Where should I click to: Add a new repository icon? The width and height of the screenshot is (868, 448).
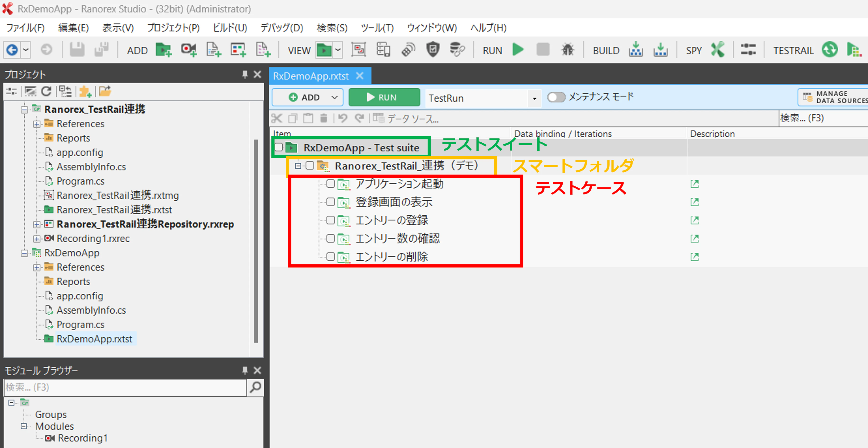[x=238, y=50]
